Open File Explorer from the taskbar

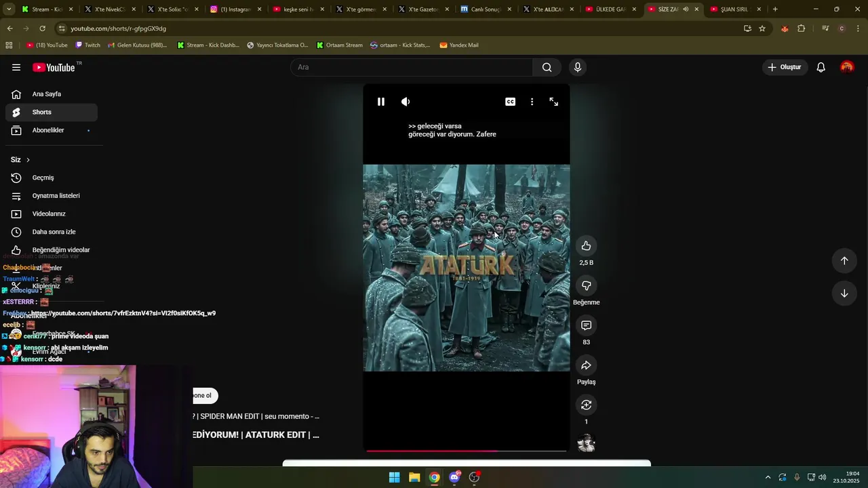coord(414,477)
